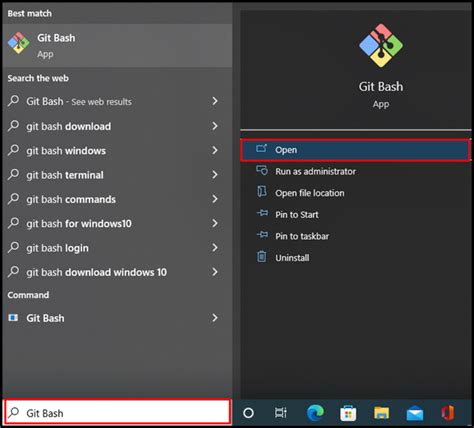This screenshot has height=428, width=474.
Task: Open the Git Bash best match result
Action: [x=117, y=46]
